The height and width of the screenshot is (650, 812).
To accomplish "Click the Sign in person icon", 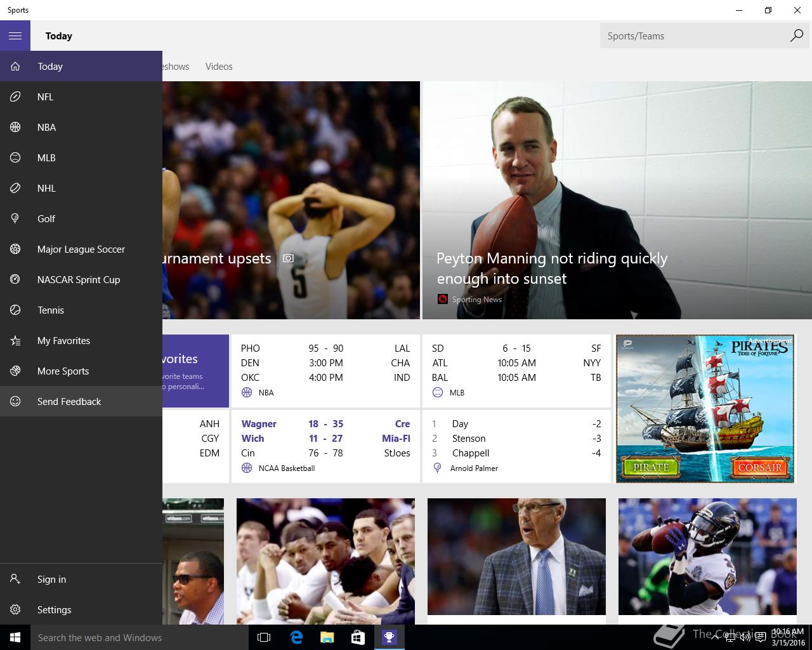I will [15, 579].
